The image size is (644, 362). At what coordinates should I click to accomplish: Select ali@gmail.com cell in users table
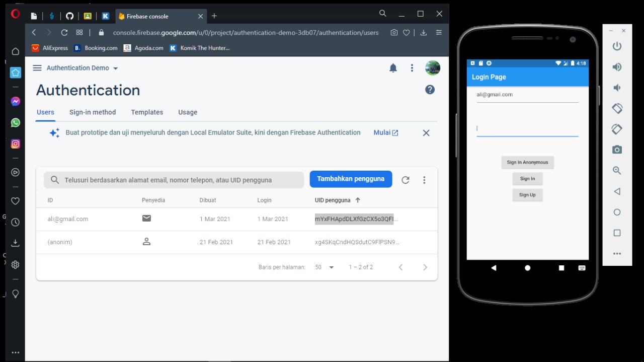(x=68, y=219)
